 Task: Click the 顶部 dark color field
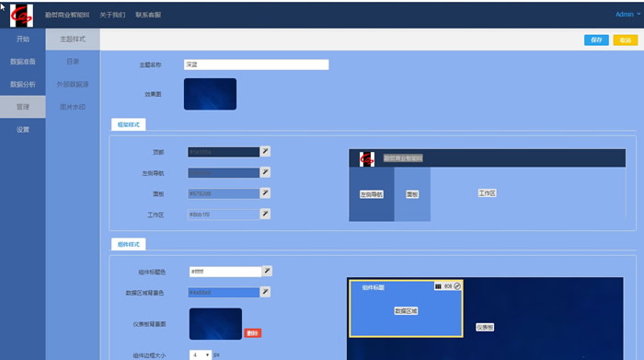pos(224,152)
